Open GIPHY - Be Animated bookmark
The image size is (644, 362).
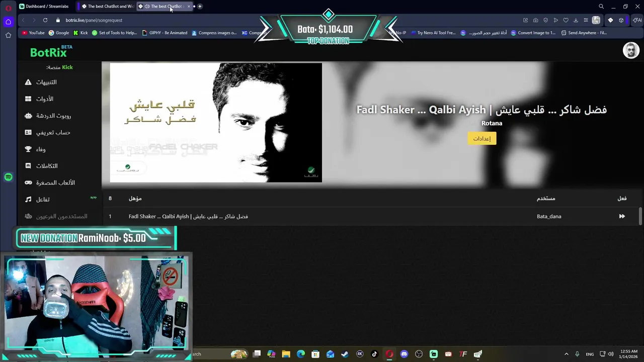tap(165, 33)
